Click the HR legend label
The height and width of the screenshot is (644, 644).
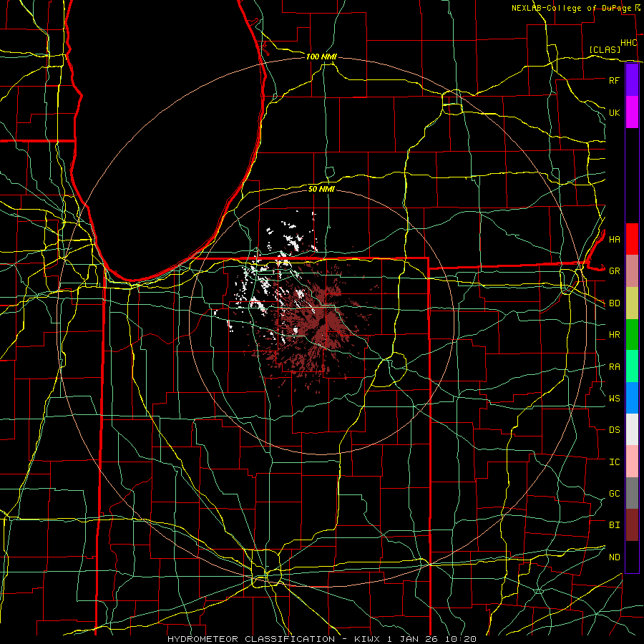614,335
